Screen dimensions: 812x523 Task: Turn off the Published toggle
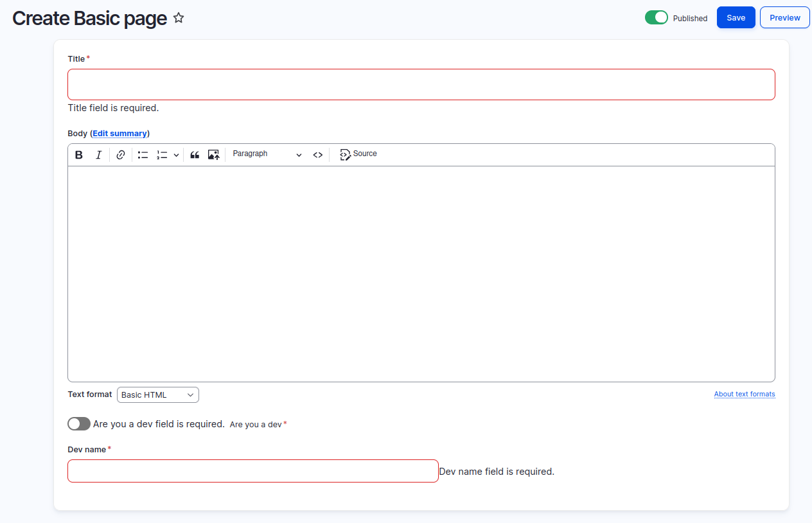coord(656,18)
